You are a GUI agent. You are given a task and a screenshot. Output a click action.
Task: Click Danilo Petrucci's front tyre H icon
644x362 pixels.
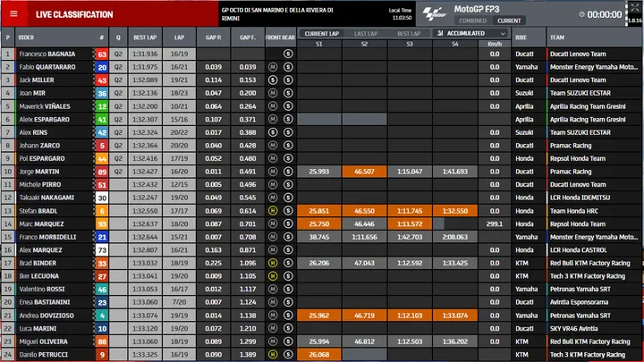pyautogui.click(x=273, y=355)
